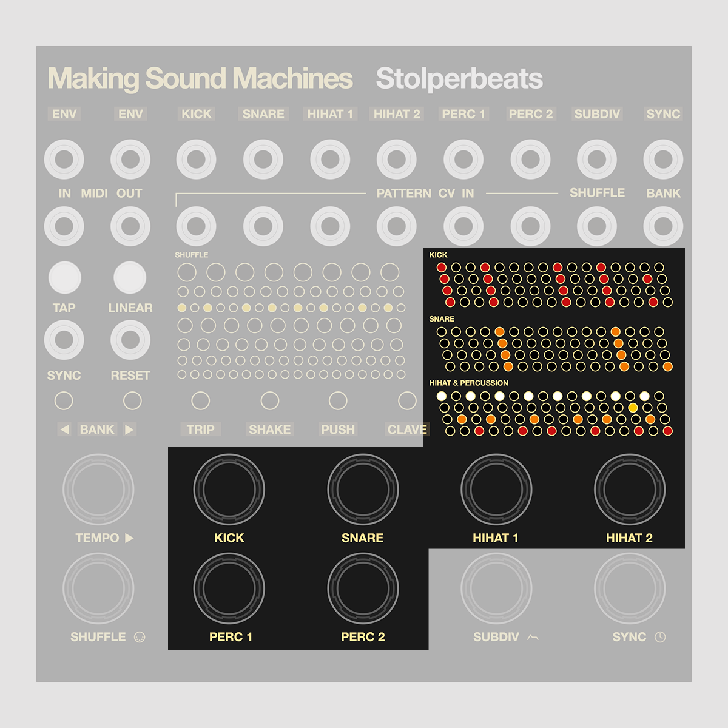Click the PERC 2 output jack
The height and width of the screenshot is (728, 728).
pos(530,160)
